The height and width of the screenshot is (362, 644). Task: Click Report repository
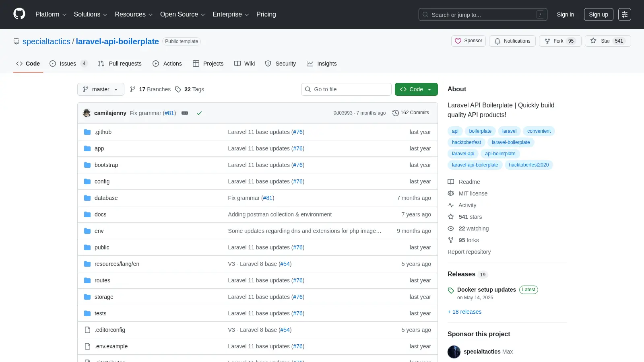coord(469,252)
